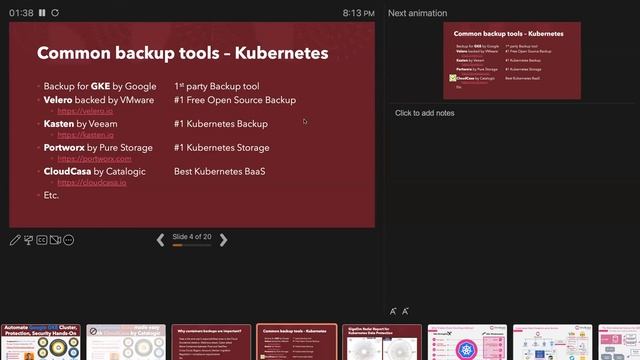Decrease notes text size
This screenshot has width=640, height=360.
(x=405, y=311)
